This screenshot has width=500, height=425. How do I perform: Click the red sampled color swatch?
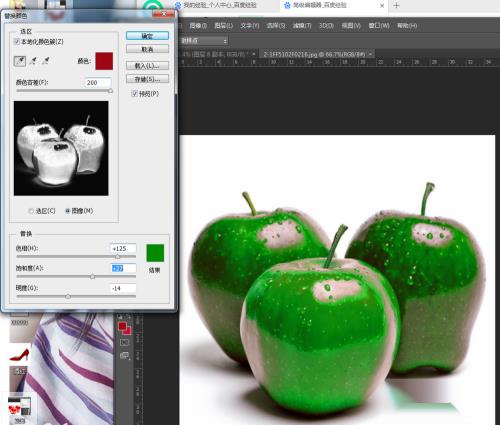point(104,61)
